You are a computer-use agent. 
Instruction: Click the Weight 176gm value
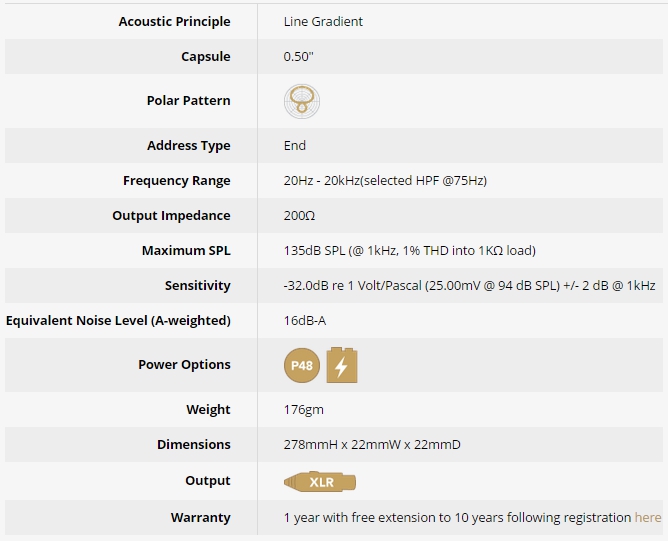[x=303, y=409]
